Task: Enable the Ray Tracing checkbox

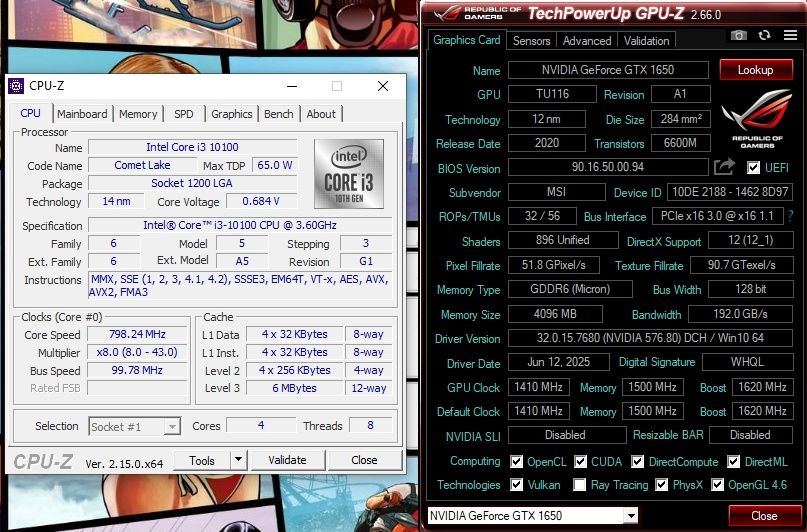Action: pos(580,485)
